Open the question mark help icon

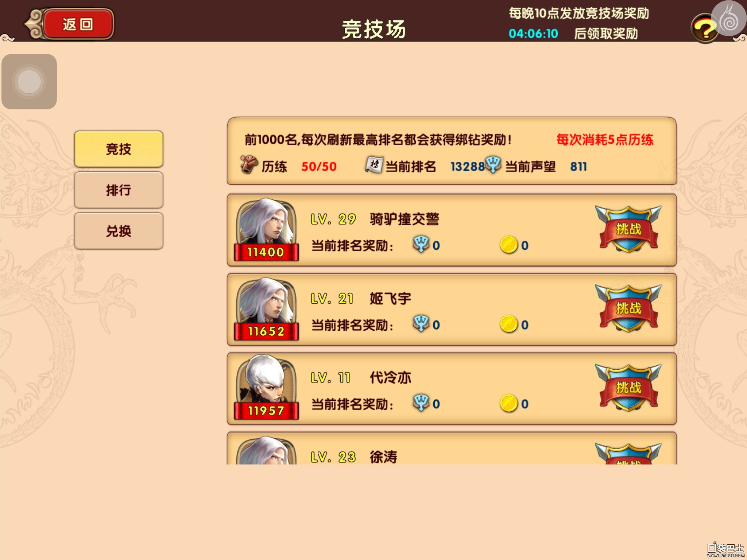pyautogui.click(x=704, y=29)
